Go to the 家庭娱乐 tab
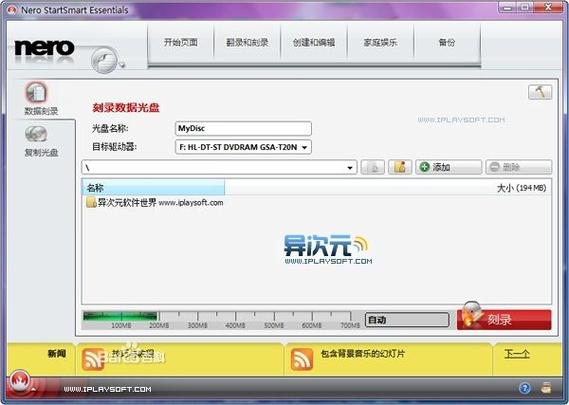 [x=380, y=43]
